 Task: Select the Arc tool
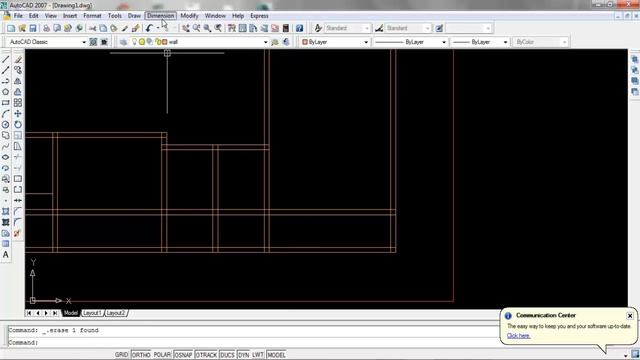6,114
